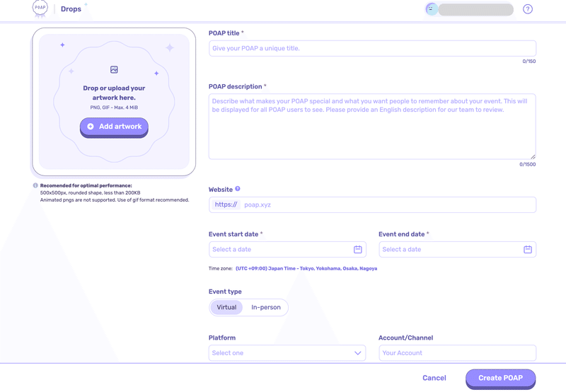Click the Add artwork button
566x392 pixels.
[x=114, y=127]
